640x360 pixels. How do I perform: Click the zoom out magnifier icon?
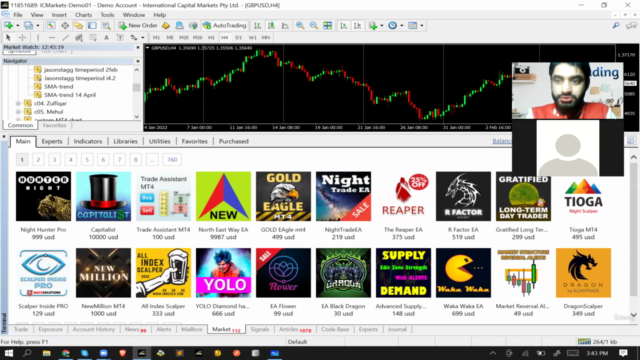pyautogui.click(x=313, y=25)
